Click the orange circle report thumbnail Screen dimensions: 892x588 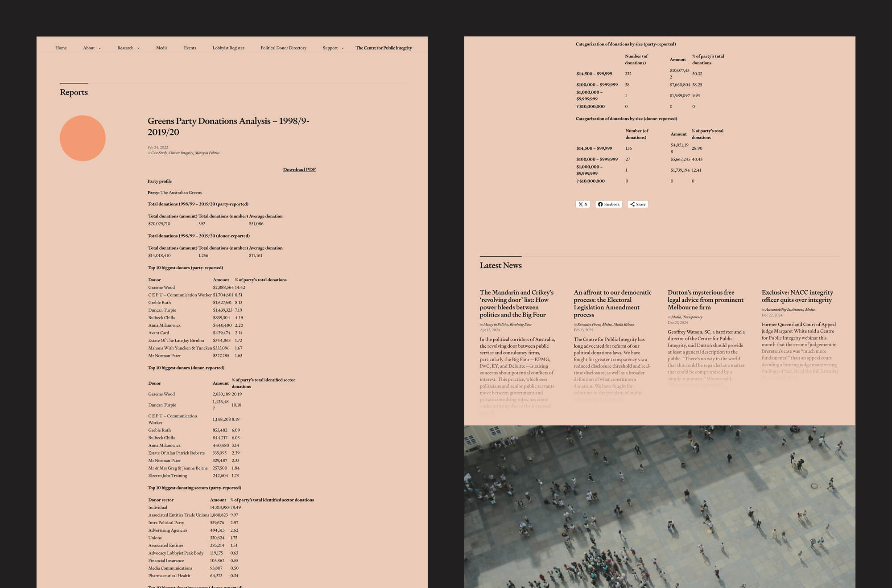click(x=83, y=138)
